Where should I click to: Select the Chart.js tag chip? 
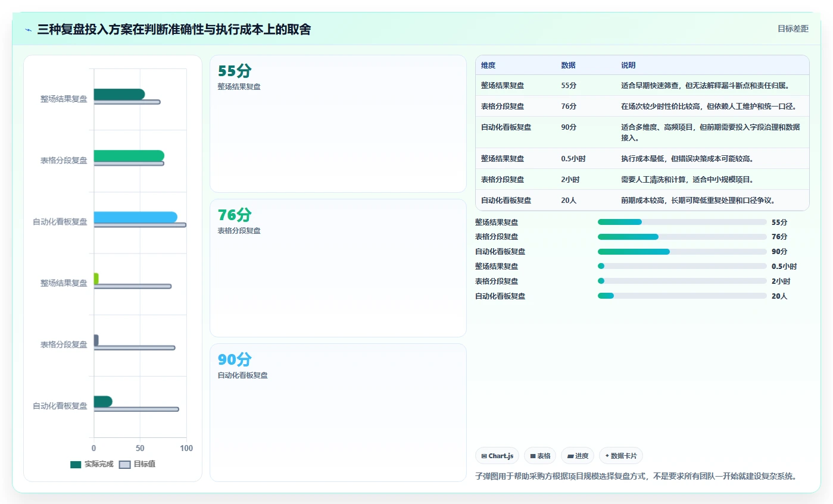[x=497, y=456]
